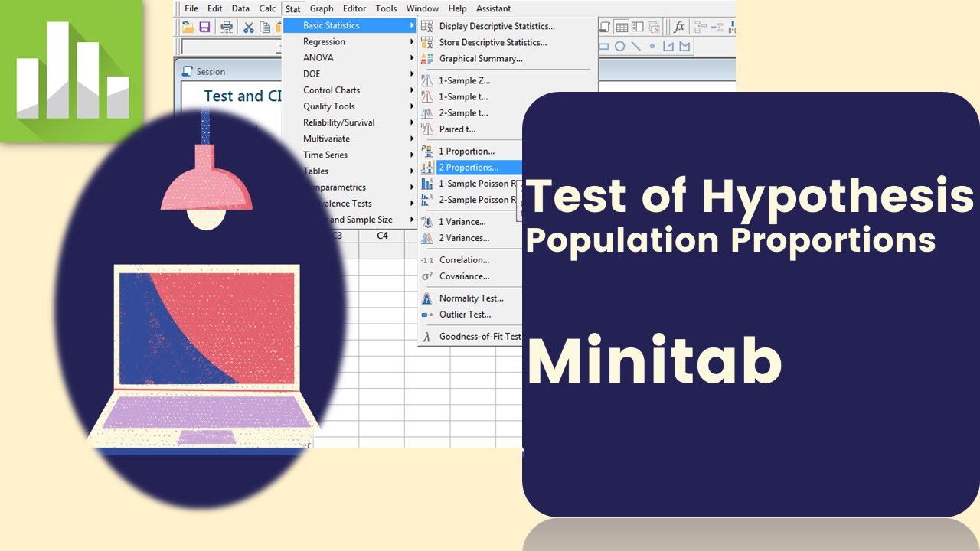
Task: Open the Data menu
Action: tap(240, 8)
